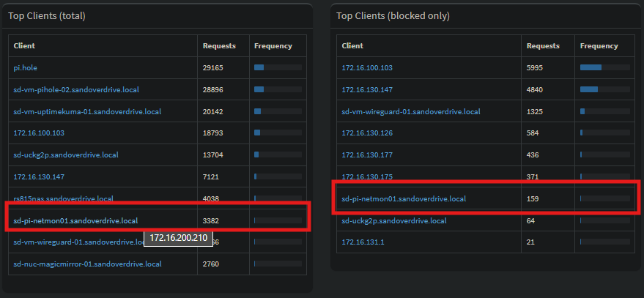Click the 20142 requests value
The width and height of the screenshot is (644, 298).
coord(212,111)
